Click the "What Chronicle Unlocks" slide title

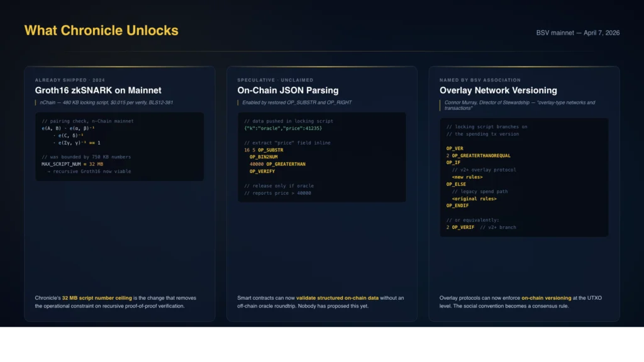pyautogui.click(x=101, y=30)
